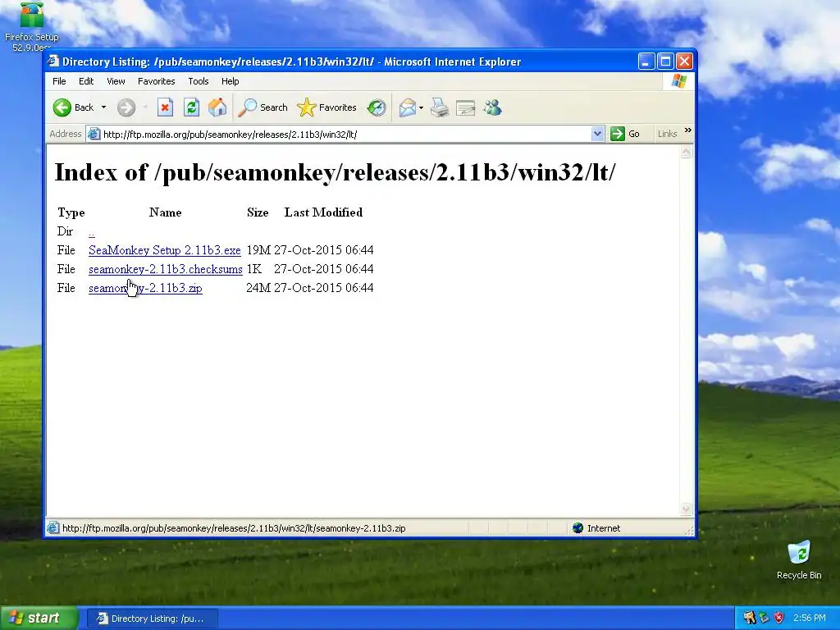Open the Favorites menu

157,81
